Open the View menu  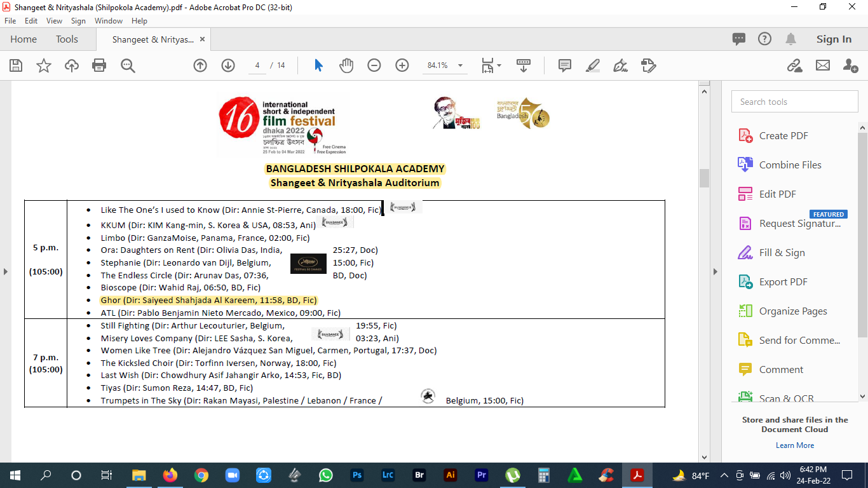click(55, 21)
